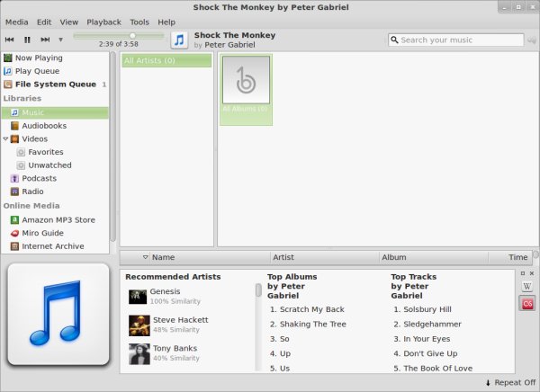
Task: Select the Favorites video playlist
Action: click(x=55, y=152)
